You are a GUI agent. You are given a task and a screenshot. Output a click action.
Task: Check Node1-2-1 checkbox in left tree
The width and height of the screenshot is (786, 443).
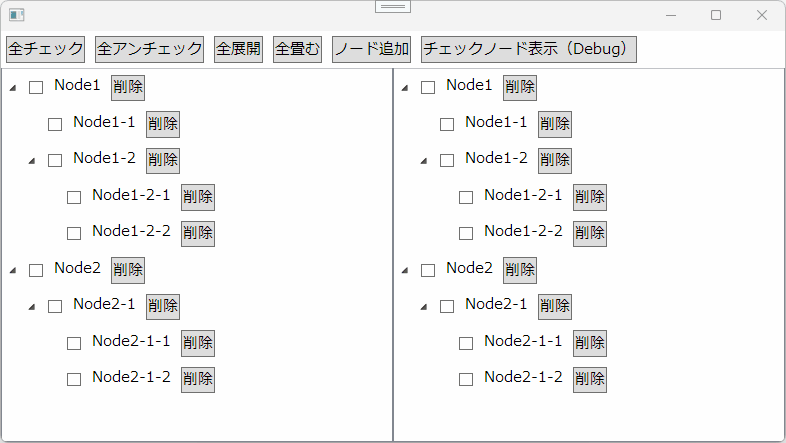tap(74, 197)
